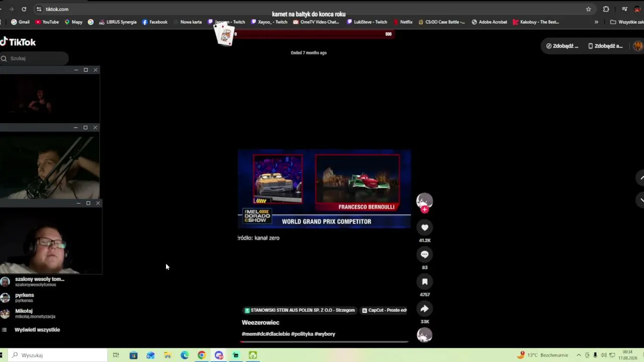Open the Discord icon on the taskbar
Viewport: 644px width, 362px height.
[x=219, y=355]
